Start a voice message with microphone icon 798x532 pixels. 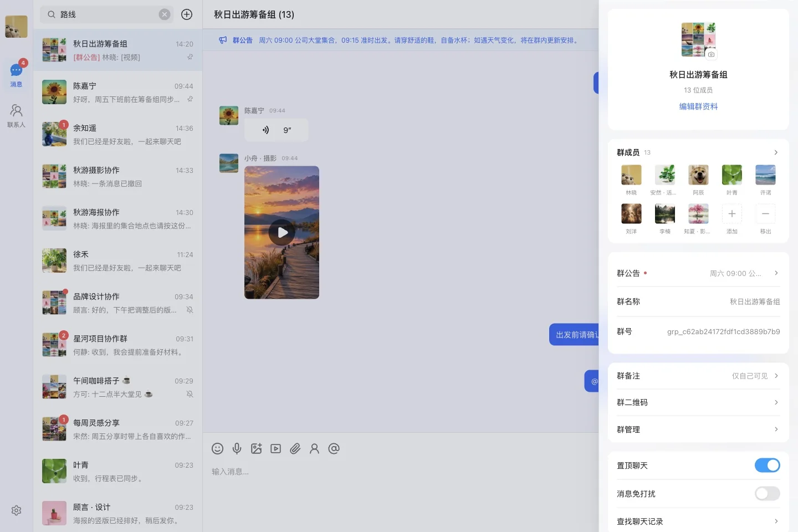tap(237, 448)
